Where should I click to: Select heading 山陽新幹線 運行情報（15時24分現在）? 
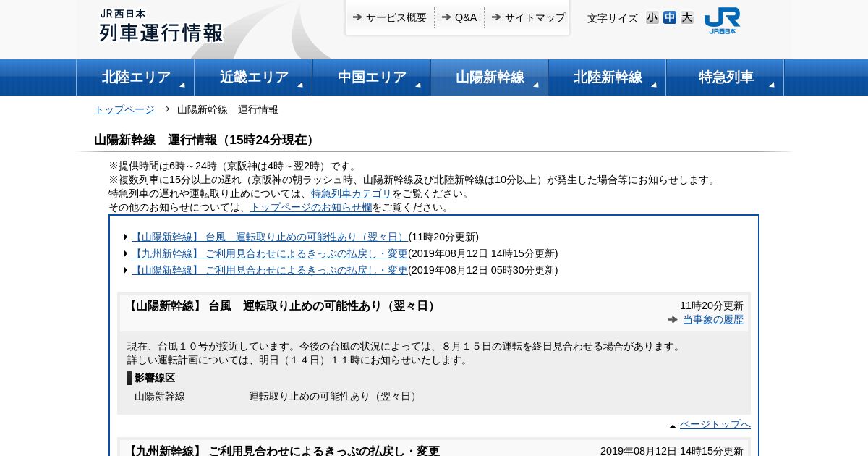tap(206, 140)
